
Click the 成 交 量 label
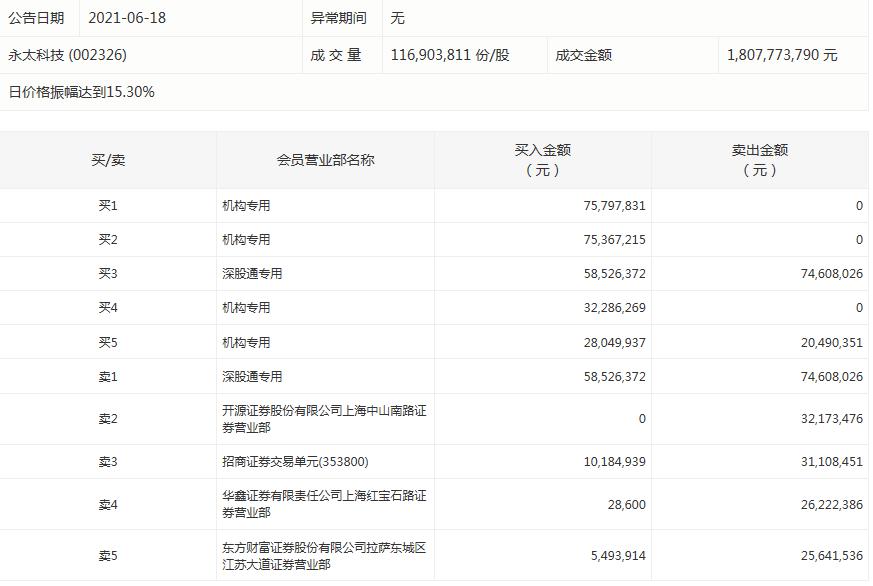click(336, 55)
